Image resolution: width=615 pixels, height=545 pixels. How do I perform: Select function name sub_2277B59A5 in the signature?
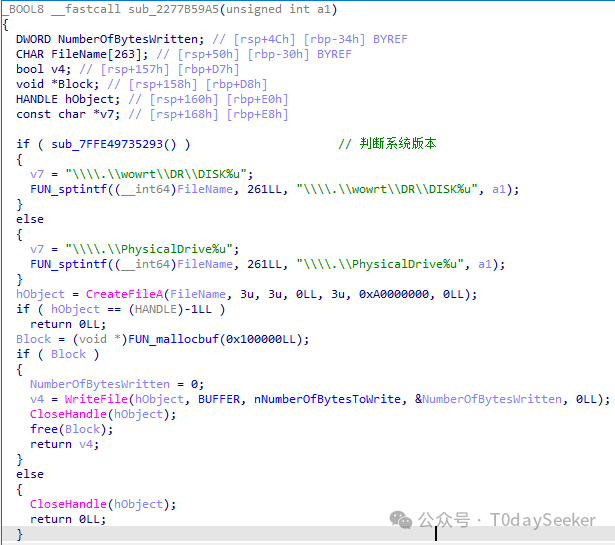173,9
